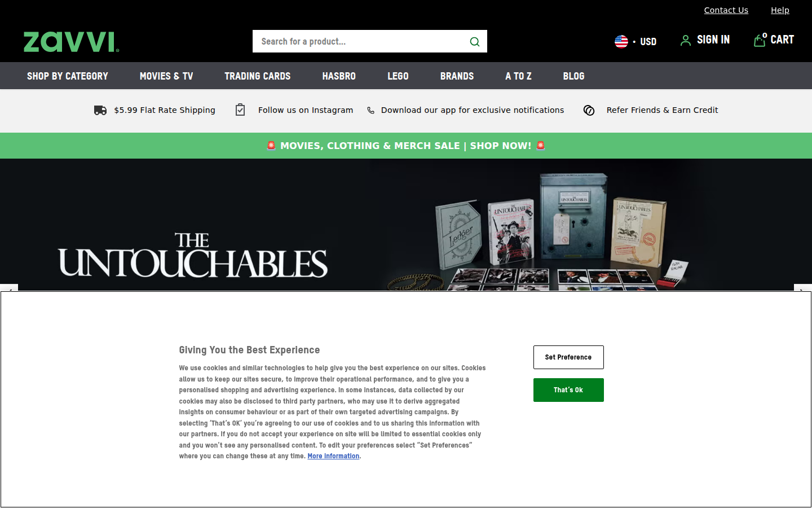Accept cookies with That's Ok button
This screenshot has width=812, height=508.
(x=568, y=390)
